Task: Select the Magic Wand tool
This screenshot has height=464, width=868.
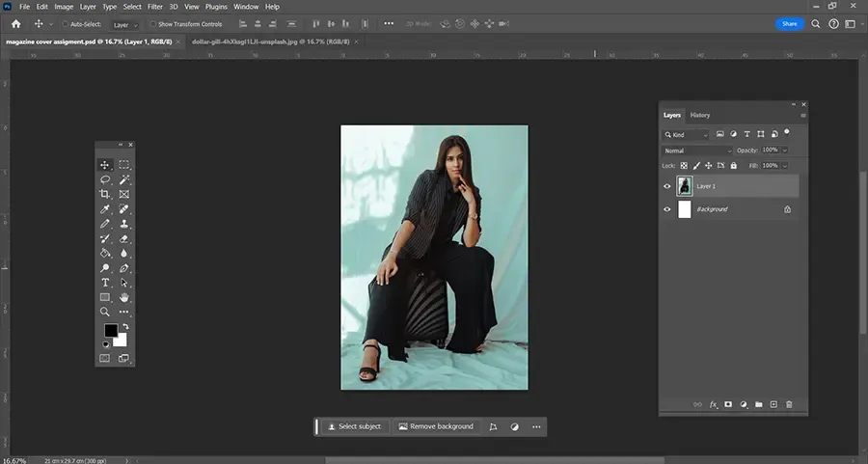Action: point(124,179)
